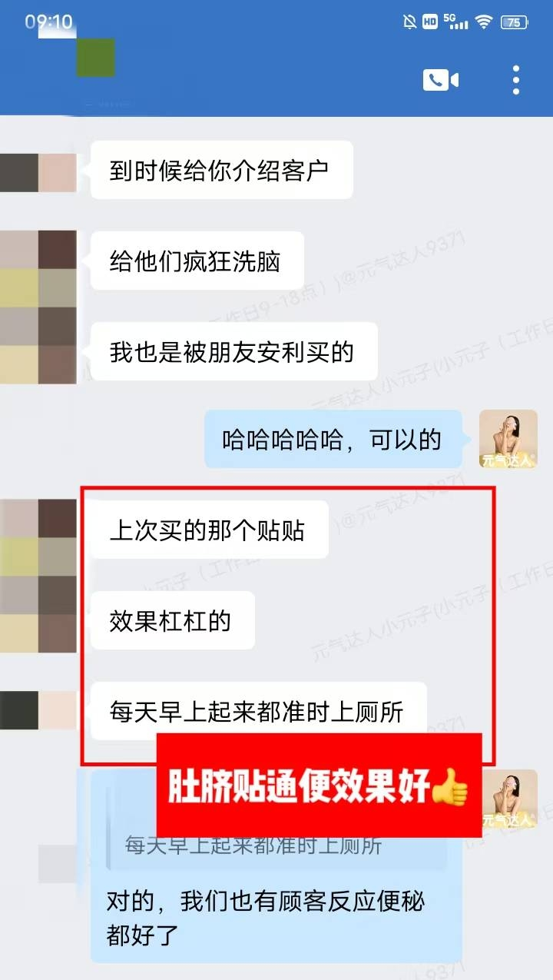Tap the battery level indicator
Screen dimensions: 553x980
pyautogui.click(x=514, y=22)
